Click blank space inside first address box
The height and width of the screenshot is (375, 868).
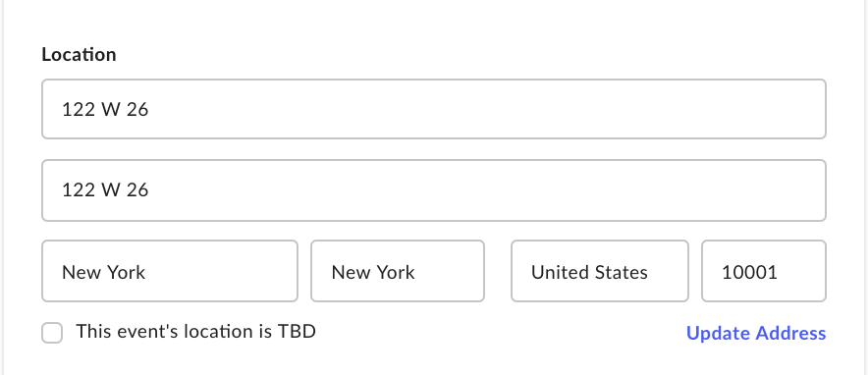point(487,109)
